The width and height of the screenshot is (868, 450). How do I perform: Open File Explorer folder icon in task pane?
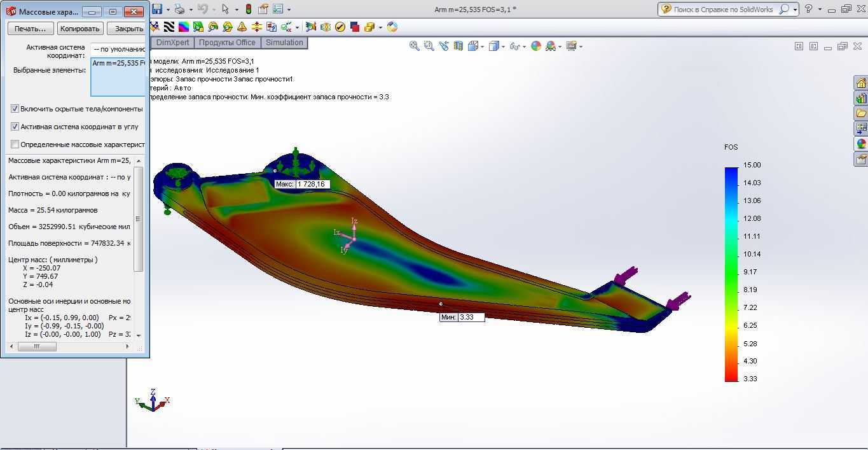tap(861, 113)
